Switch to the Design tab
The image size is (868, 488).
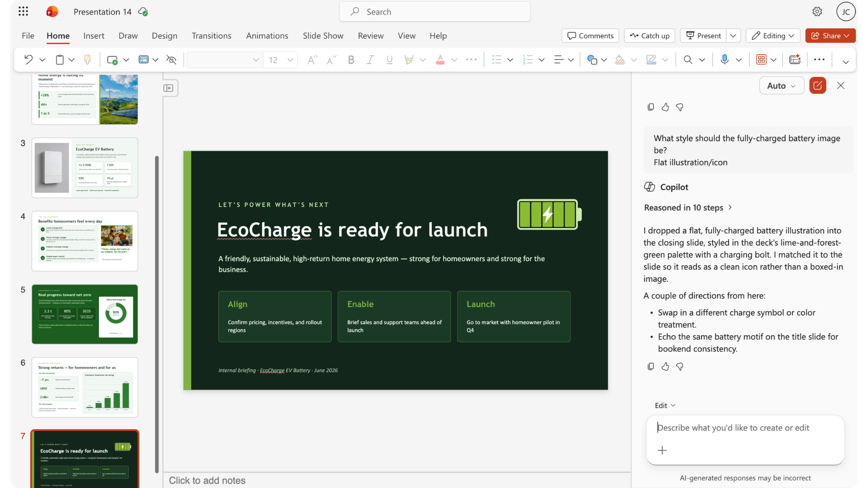click(x=165, y=36)
